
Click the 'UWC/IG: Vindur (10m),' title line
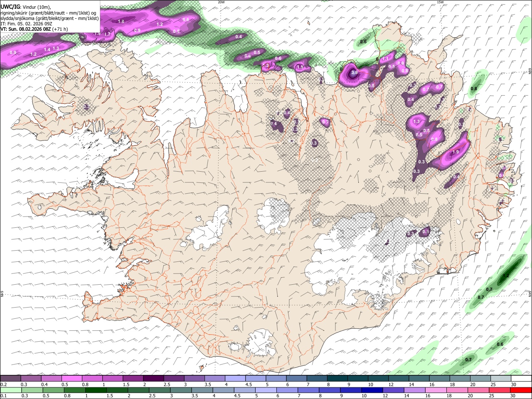tap(25, 7)
